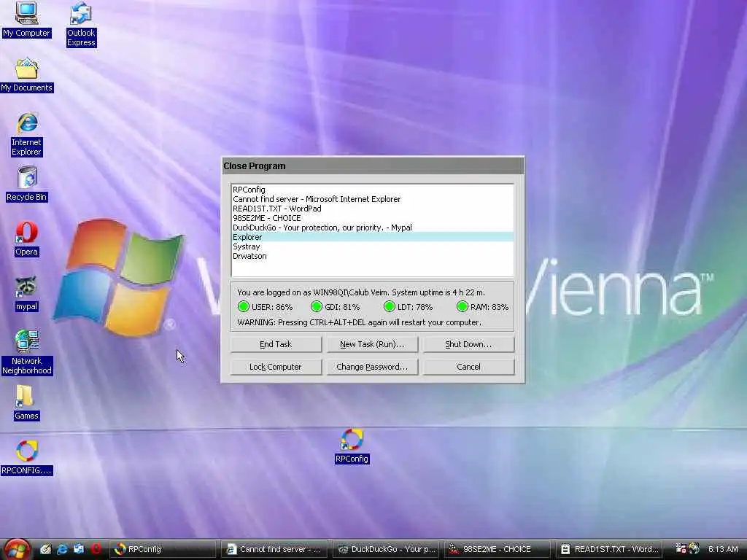This screenshot has width=747, height=560.
Task: Switch to 'Cannot find server' taskbar button
Action: pos(274,550)
